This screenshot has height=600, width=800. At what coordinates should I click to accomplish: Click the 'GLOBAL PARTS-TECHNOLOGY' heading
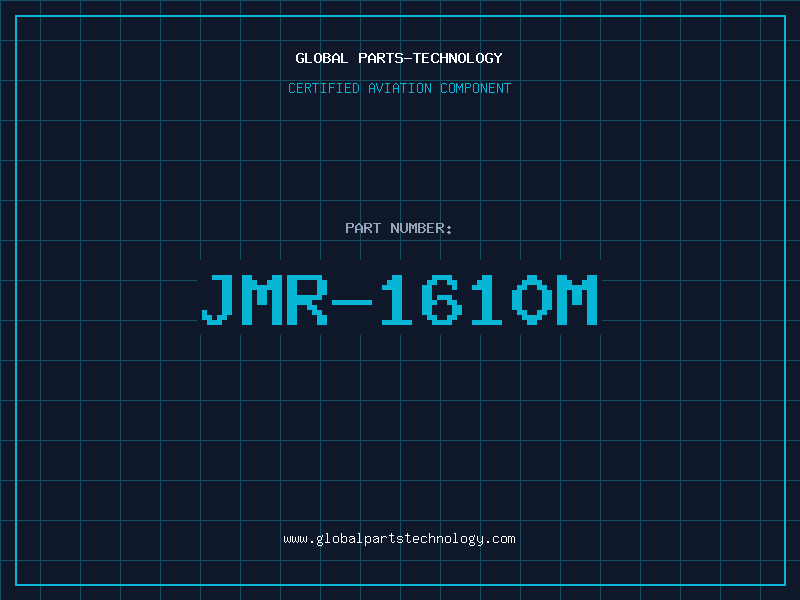[x=399, y=58]
